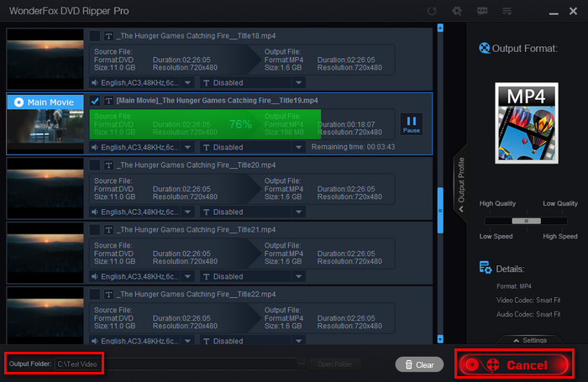The height and width of the screenshot is (382, 588).
Task: Click the audio speaker icon of Title20
Action: click(x=95, y=212)
